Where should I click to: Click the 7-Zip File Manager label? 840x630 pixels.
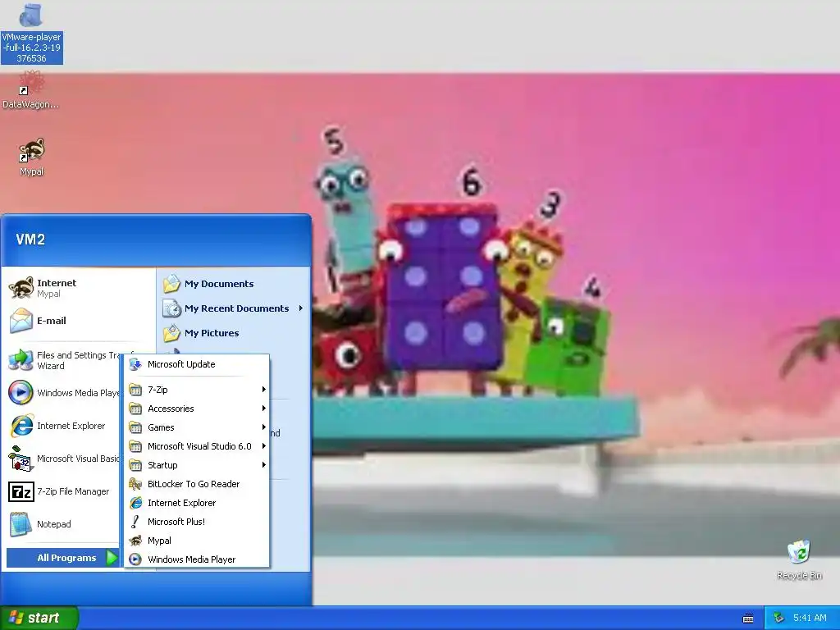(73, 491)
